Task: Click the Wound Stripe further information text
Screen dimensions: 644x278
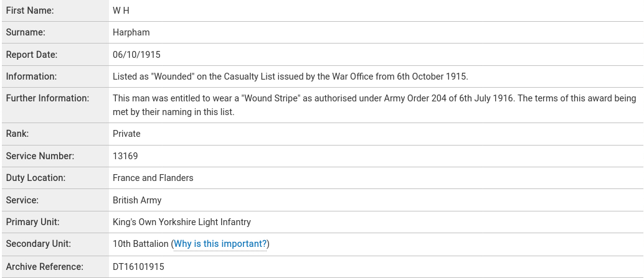Action: coord(374,105)
